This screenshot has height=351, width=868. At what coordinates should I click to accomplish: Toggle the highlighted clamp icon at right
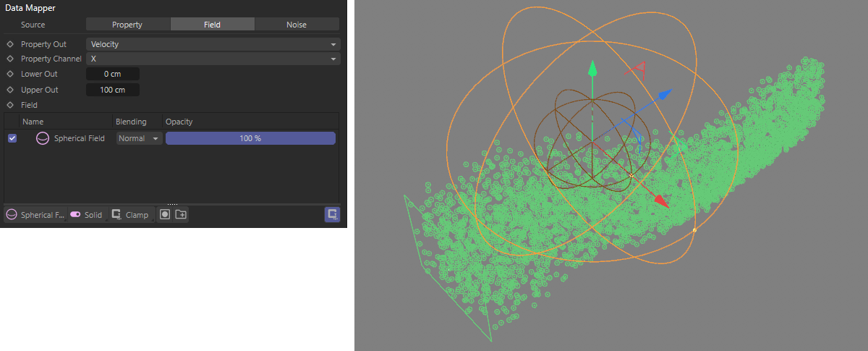point(332,214)
